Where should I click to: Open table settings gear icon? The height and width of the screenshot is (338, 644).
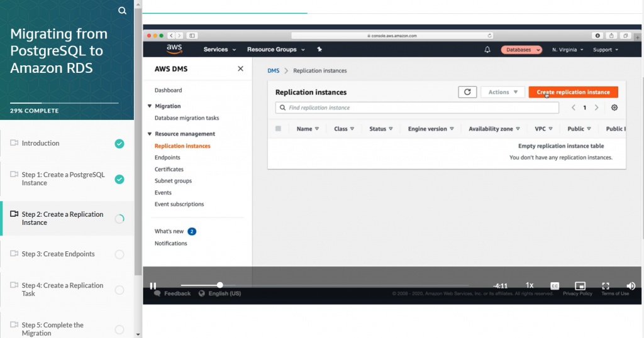[614, 107]
